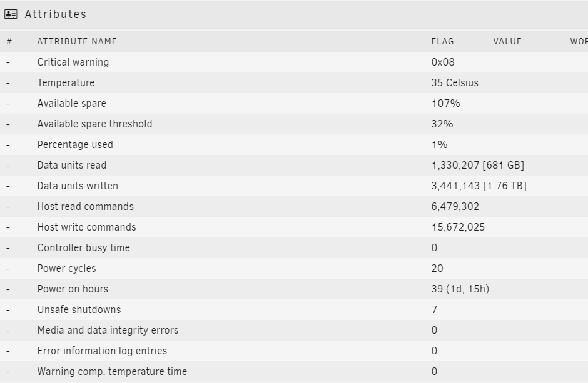Click the Host read commands attribute
Screen dimensions: 588x383
[86, 206]
